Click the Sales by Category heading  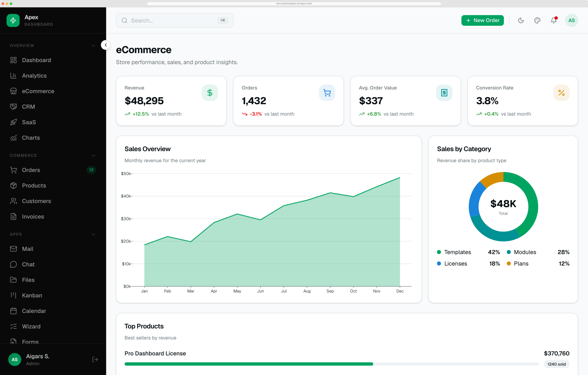click(x=464, y=149)
